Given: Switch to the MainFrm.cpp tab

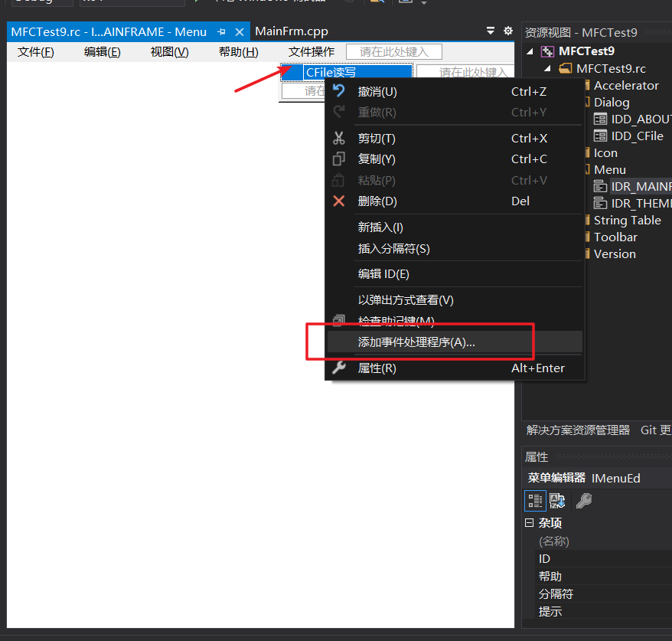Looking at the screenshot, I should [292, 31].
